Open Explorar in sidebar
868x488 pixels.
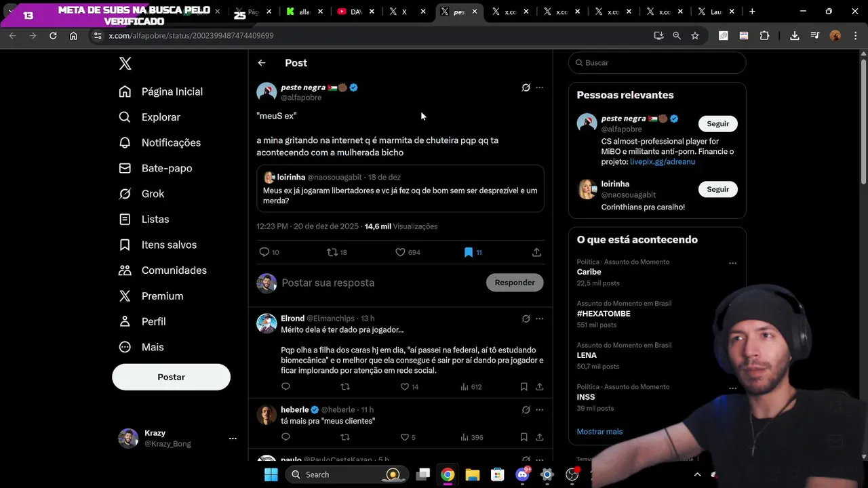click(150, 117)
